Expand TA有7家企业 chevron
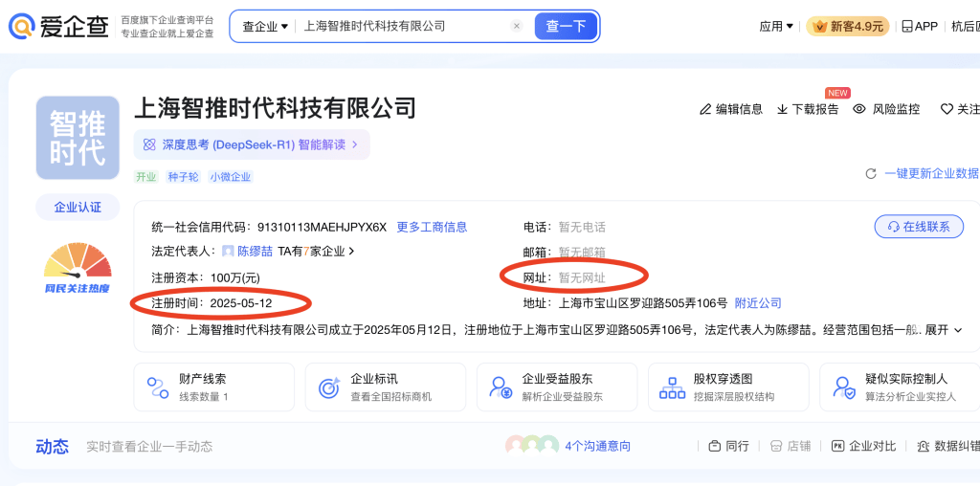This screenshot has height=486, width=980. click(351, 252)
